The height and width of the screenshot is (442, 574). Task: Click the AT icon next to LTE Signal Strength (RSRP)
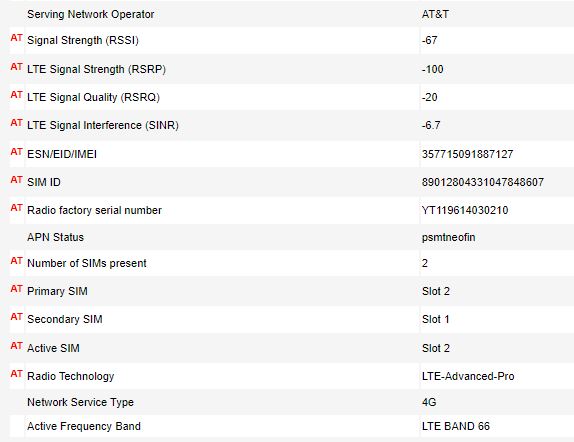[16, 67]
